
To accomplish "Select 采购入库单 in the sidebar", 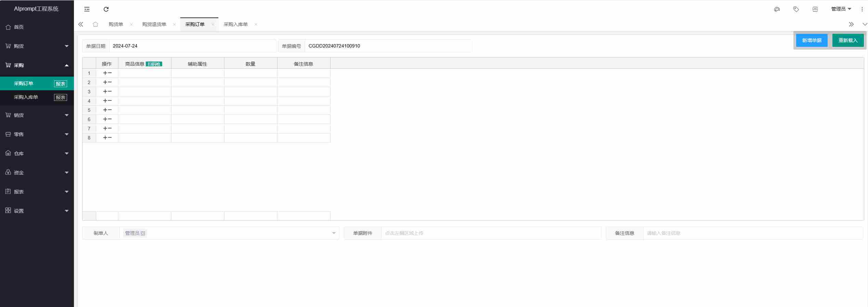I will pyautogui.click(x=26, y=97).
